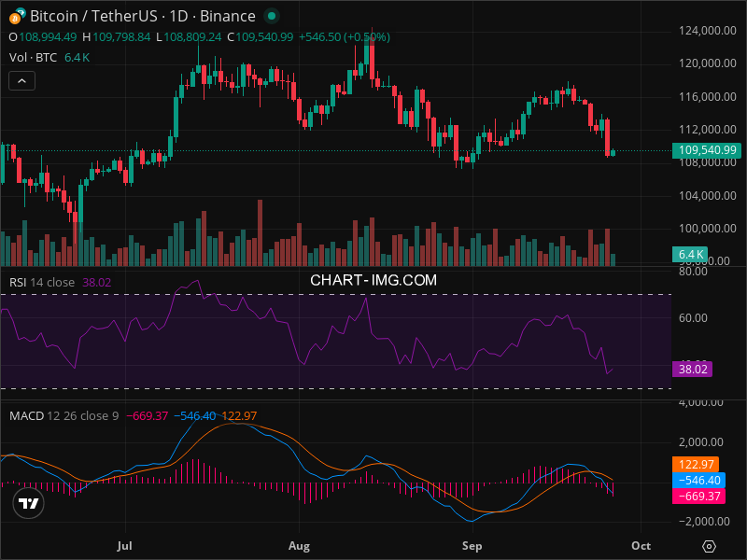Click the CHART-IMG.COM watermark text
This screenshot has width=747, height=560.
click(373, 279)
